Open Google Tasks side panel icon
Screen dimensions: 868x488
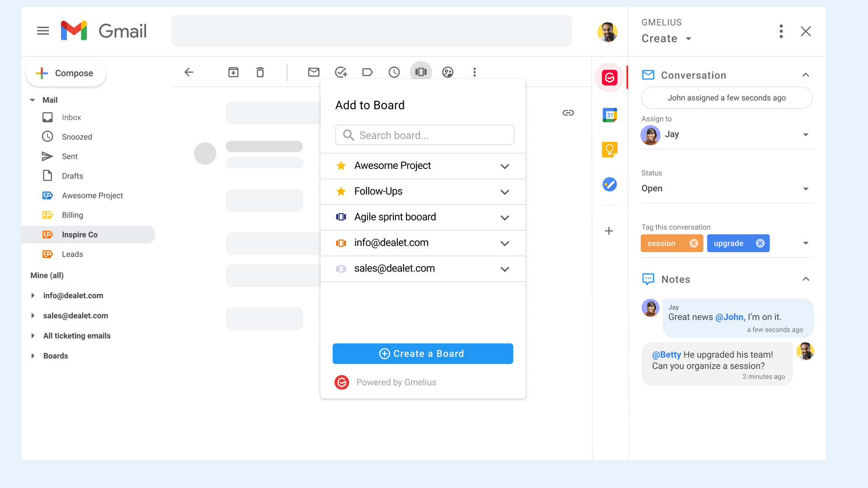[x=609, y=184]
